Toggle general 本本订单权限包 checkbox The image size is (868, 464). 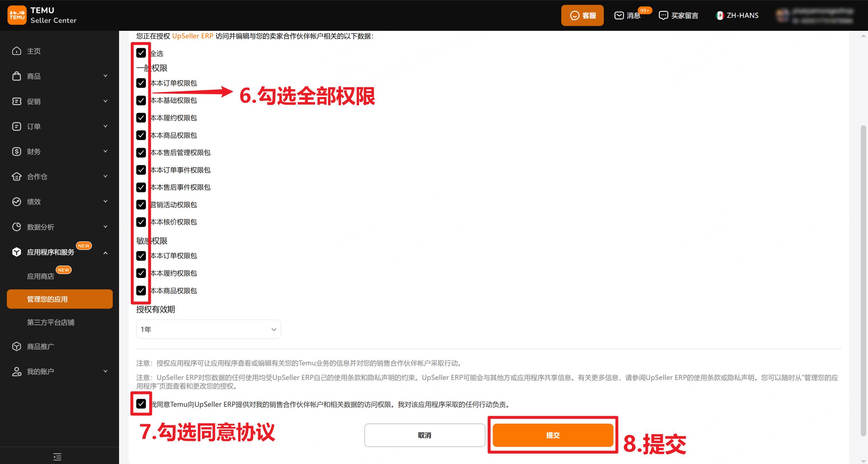[141, 83]
